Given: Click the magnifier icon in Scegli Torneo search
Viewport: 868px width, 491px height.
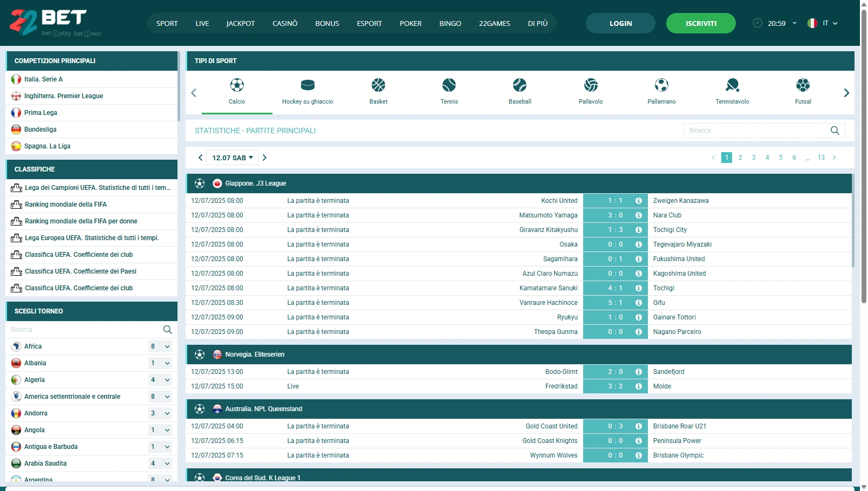Looking at the screenshot, I should coord(167,330).
